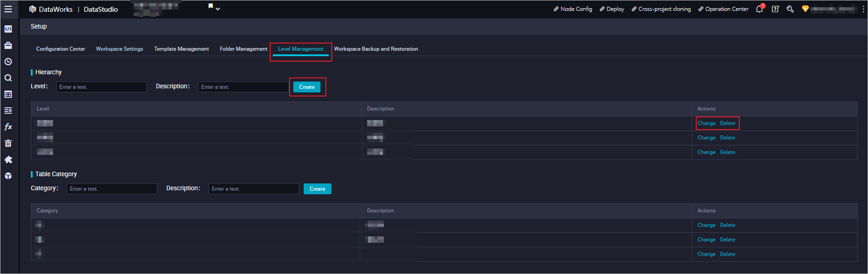868x274 pixels.
Task: Click Change on the last table category row
Action: click(x=706, y=254)
